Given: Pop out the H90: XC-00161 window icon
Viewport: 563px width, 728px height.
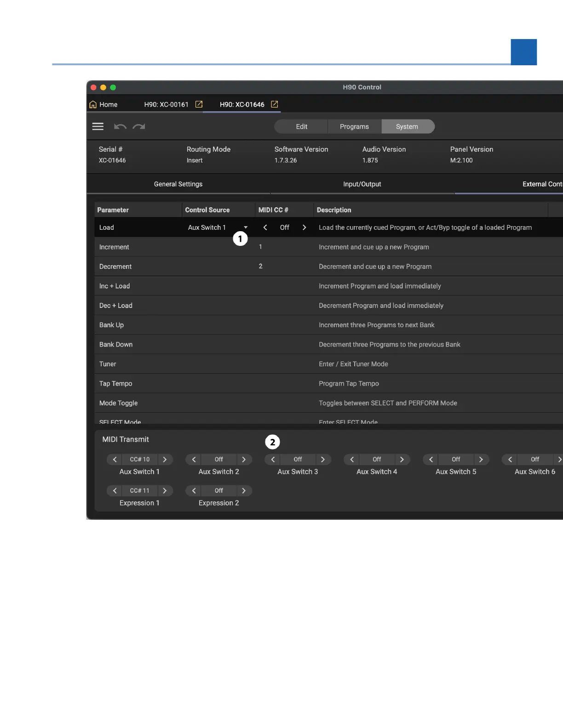Looking at the screenshot, I should point(199,104).
